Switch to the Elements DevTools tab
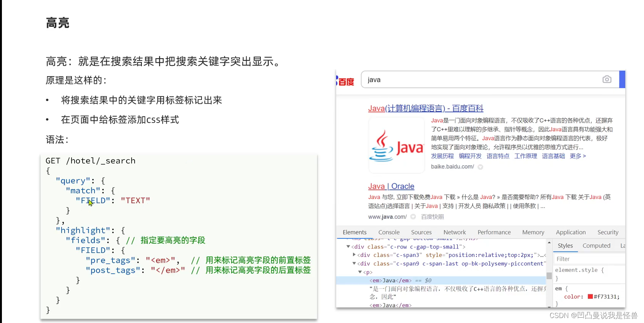Image resolution: width=644 pixels, height=323 pixels. tap(355, 232)
